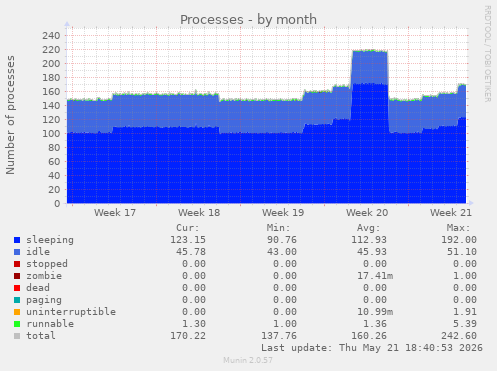
Task: Click the 'Week 17' axis label
Action: [115, 213]
